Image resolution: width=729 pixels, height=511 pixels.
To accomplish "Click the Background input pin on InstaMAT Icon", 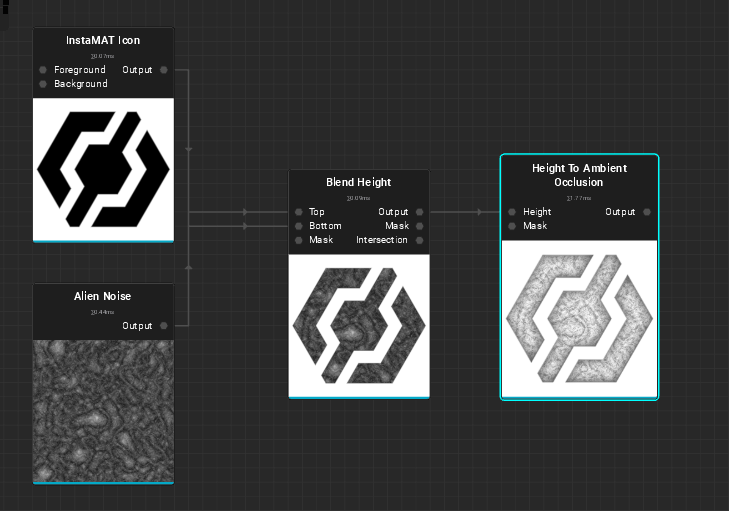I will pyautogui.click(x=43, y=84).
